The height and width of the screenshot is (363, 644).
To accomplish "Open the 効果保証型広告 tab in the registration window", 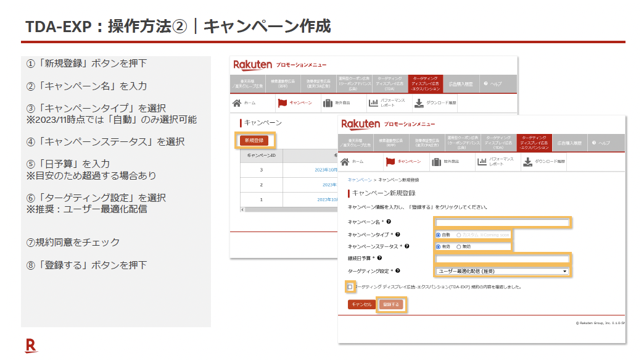I will (x=427, y=143).
